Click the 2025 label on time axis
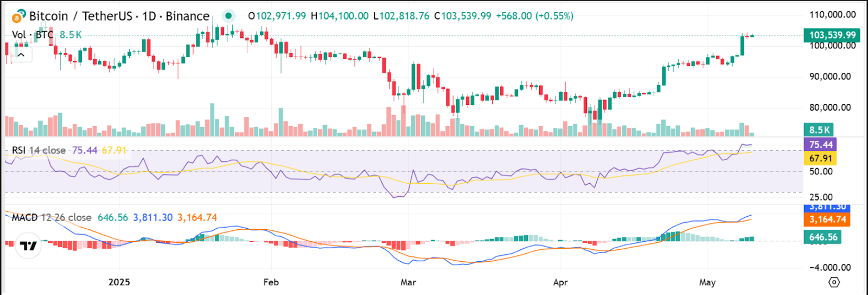This screenshot has width=868, height=295. tap(119, 282)
